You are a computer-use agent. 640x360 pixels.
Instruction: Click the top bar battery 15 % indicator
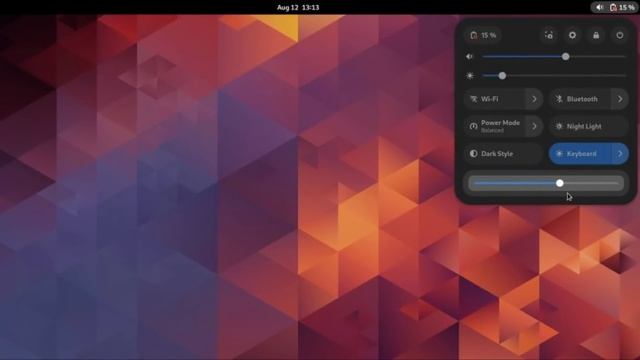pyautogui.click(x=622, y=7)
